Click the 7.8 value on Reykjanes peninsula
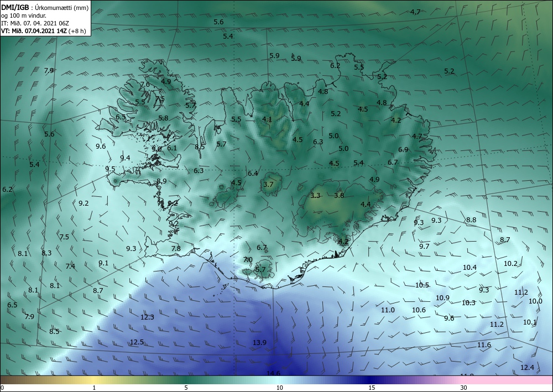The width and height of the screenshot is (553, 392). coord(176,249)
